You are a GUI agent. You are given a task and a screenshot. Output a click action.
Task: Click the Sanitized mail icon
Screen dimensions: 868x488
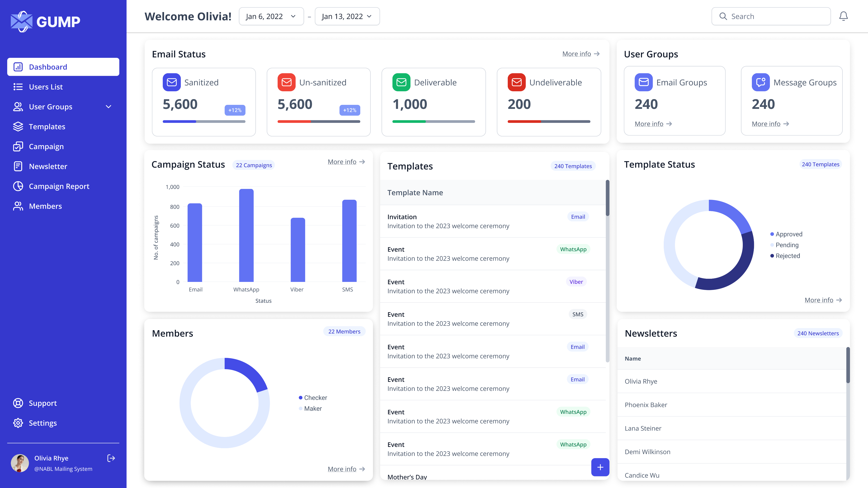(x=171, y=82)
